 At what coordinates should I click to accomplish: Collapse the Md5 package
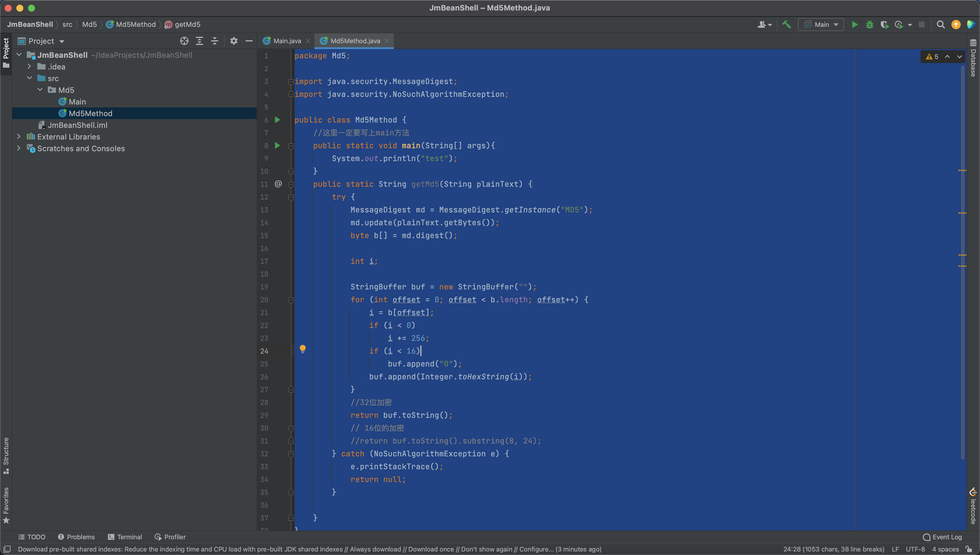[x=40, y=90]
